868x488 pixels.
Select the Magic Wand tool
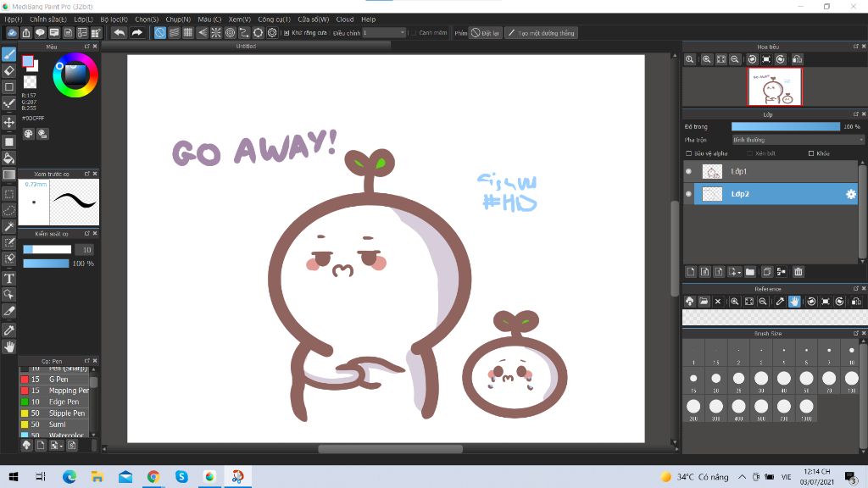[x=8, y=226]
